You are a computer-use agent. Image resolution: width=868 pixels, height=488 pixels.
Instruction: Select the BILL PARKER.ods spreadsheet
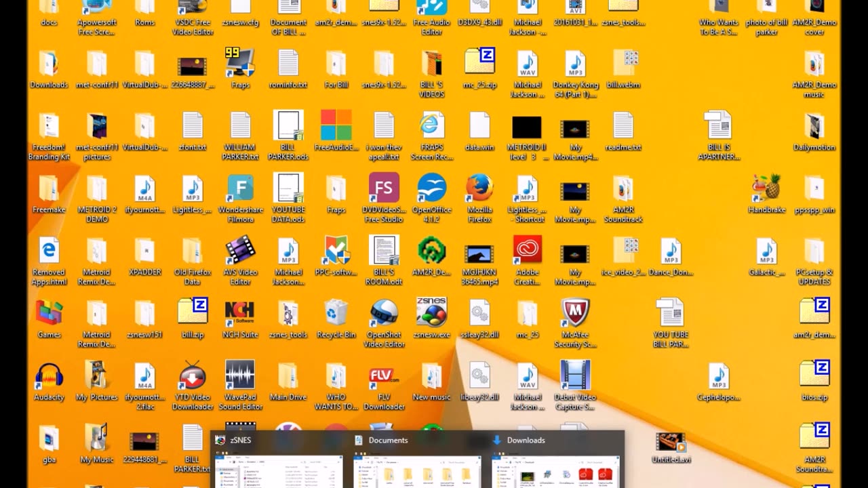(288, 127)
